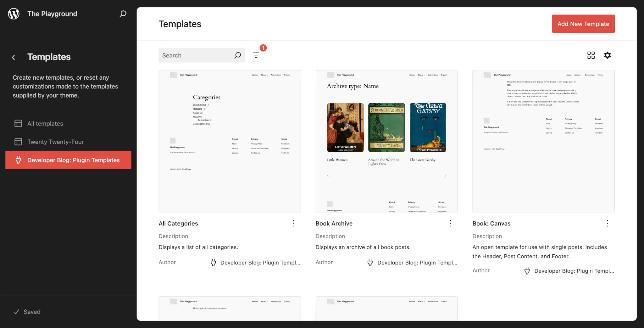Image resolution: width=644 pixels, height=328 pixels.
Task: Go back using the Templates back chevron
Action: pyautogui.click(x=14, y=57)
